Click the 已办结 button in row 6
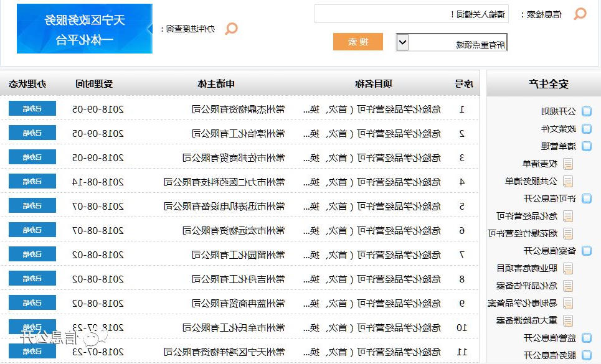The width and height of the screenshot is (601, 364). point(32,230)
